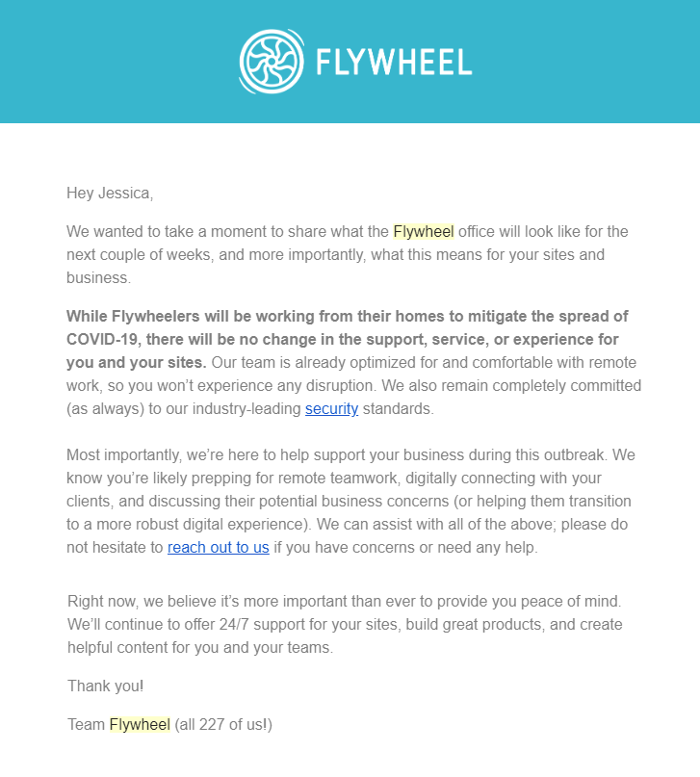This screenshot has height=777, width=700.
Task: Click the "helpful content" phrase
Action: 117,648
